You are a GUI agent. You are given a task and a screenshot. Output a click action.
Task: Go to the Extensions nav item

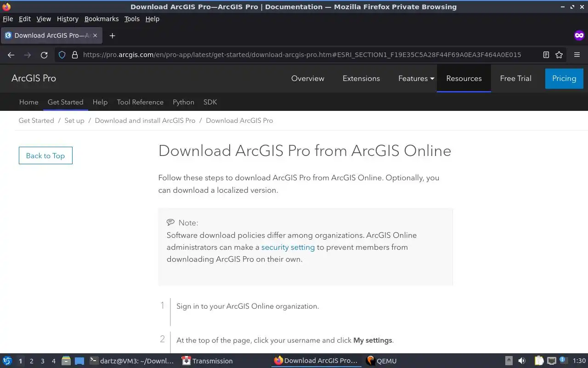[x=361, y=78]
